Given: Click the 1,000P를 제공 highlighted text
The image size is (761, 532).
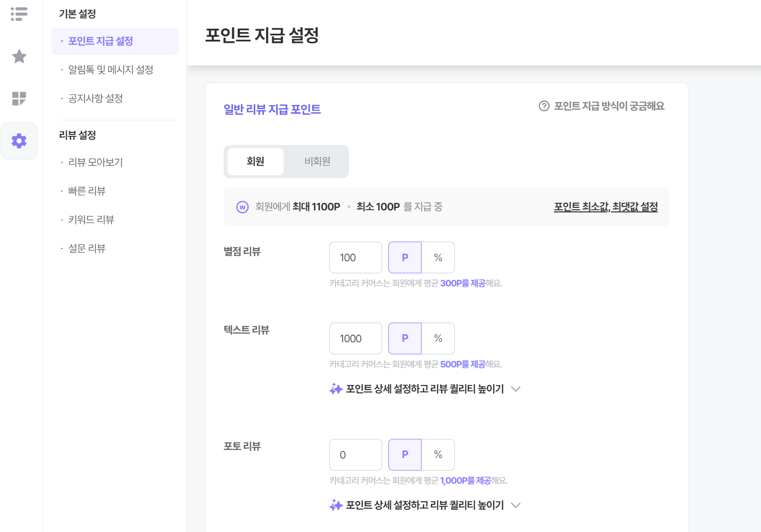Looking at the screenshot, I should (x=465, y=481).
